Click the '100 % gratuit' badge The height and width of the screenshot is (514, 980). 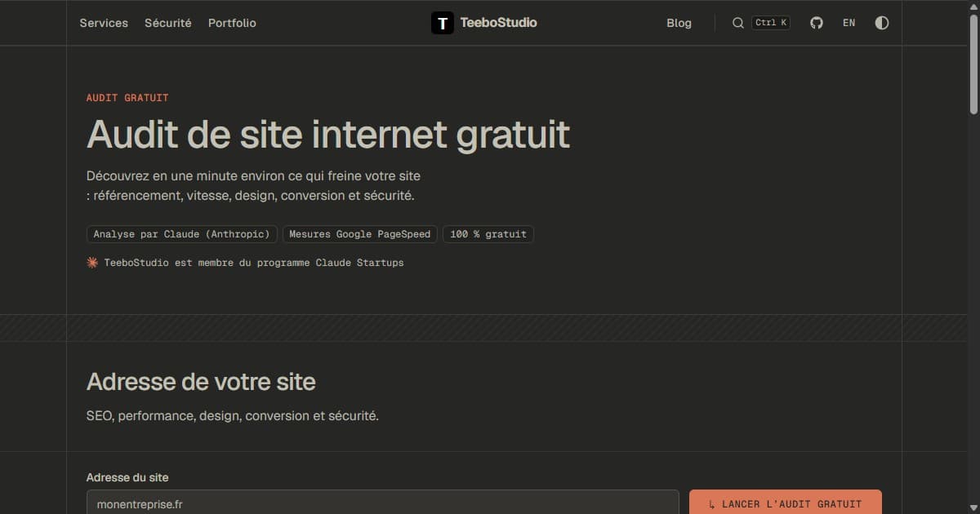pos(488,234)
